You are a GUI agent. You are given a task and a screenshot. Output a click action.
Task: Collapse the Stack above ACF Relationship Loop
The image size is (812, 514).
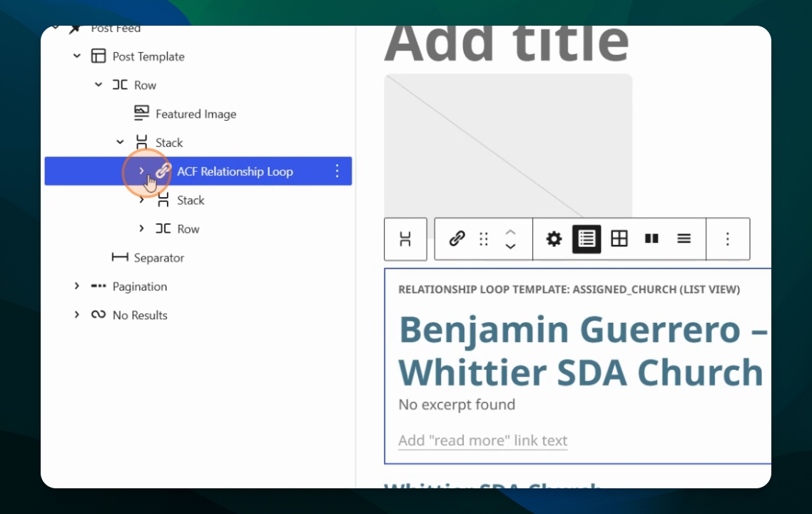point(120,142)
